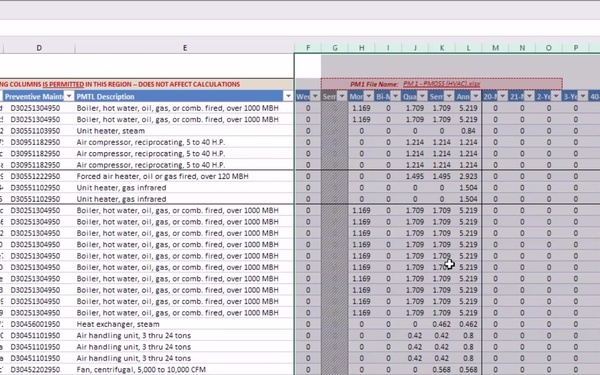The height and width of the screenshot is (375, 600).
Task: Select column K header
Action: [442, 48]
